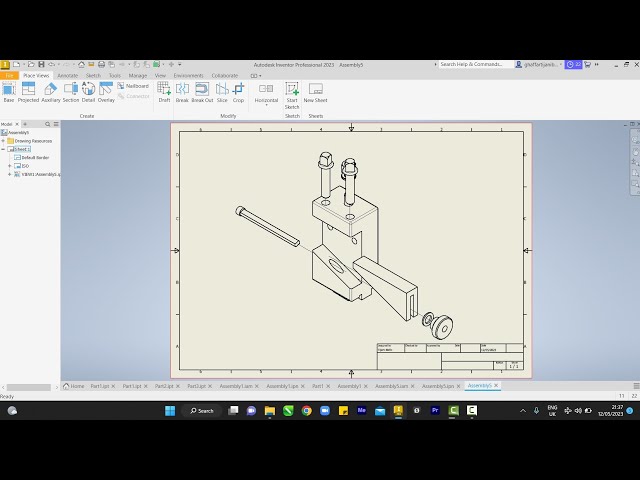Expand the Drawing Resources folder

(3, 141)
